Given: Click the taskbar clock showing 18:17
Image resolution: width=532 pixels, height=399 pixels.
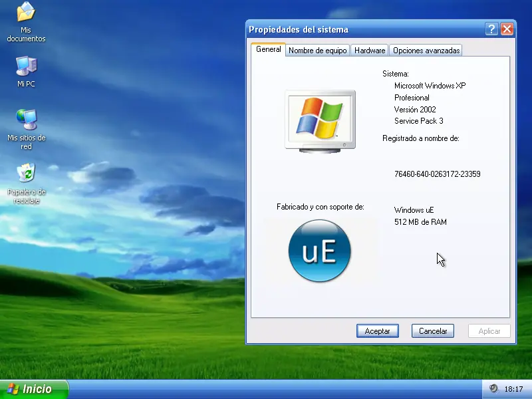Looking at the screenshot, I should [513, 389].
